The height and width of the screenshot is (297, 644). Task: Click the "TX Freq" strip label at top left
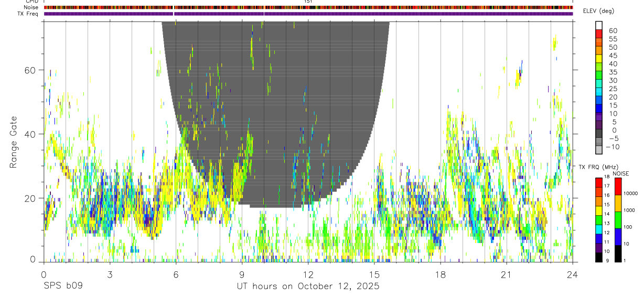point(28,14)
